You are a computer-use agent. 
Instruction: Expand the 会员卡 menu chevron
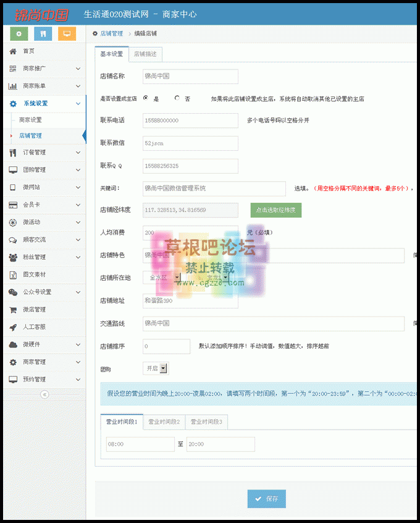click(78, 205)
